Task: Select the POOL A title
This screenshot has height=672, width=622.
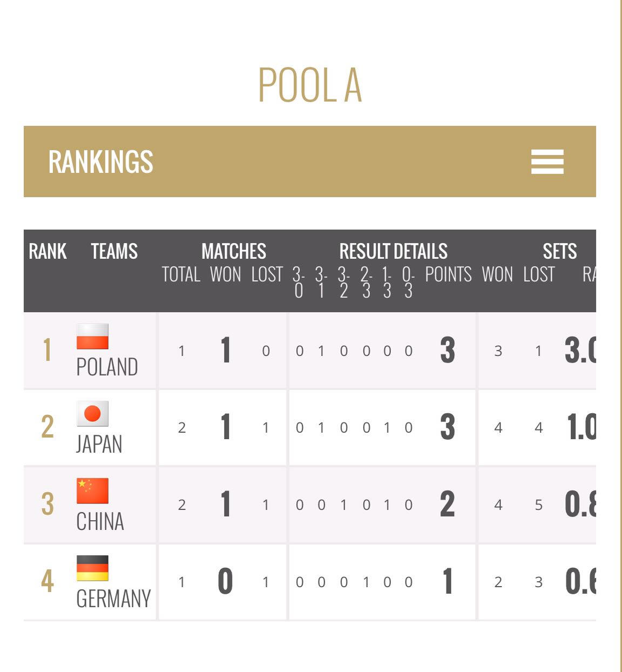Action: pyautogui.click(x=310, y=85)
